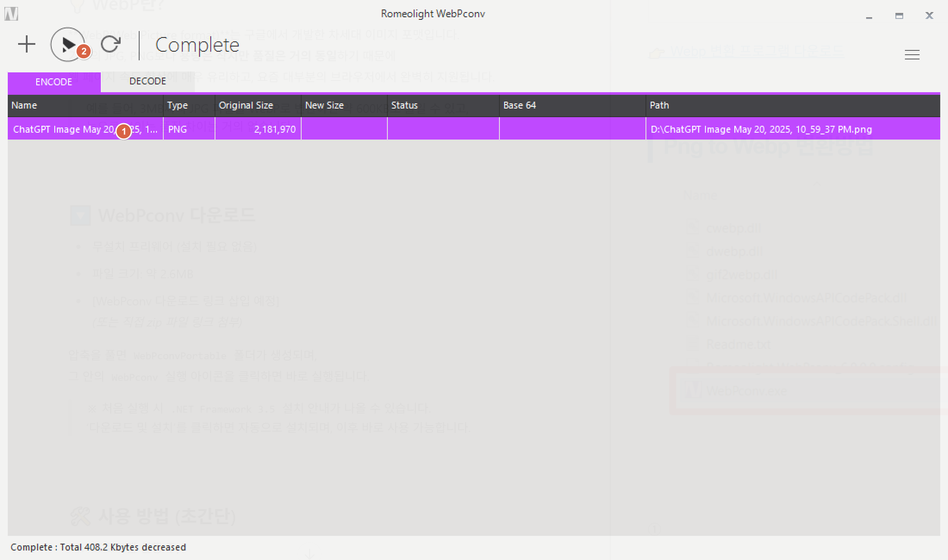Click the PNG type cell in row
Viewport: 948px width, 560px height.
coord(178,130)
